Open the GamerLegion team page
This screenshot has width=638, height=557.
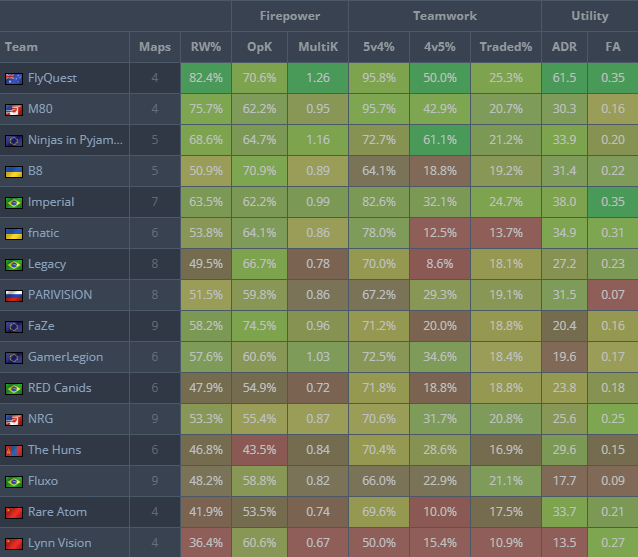(65, 357)
